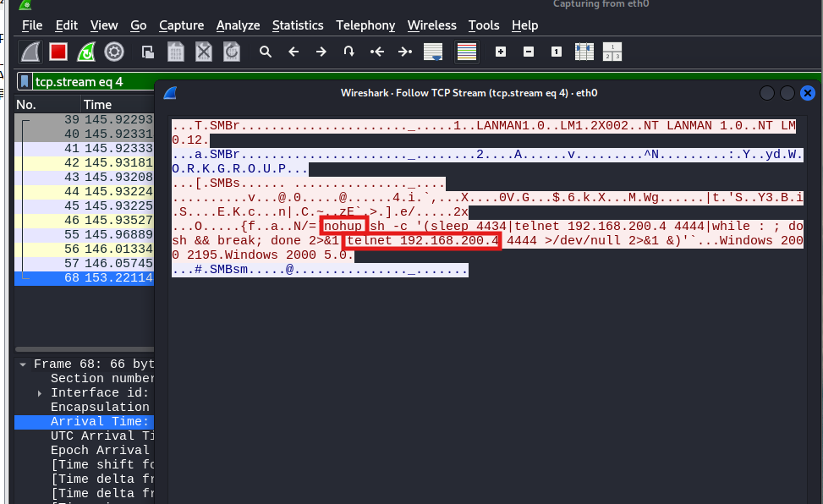
Task: Close the capture file icon
Action: (204, 52)
